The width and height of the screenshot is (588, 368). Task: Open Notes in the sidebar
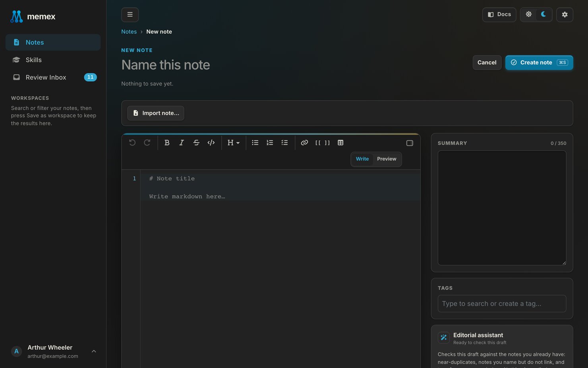coord(53,42)
